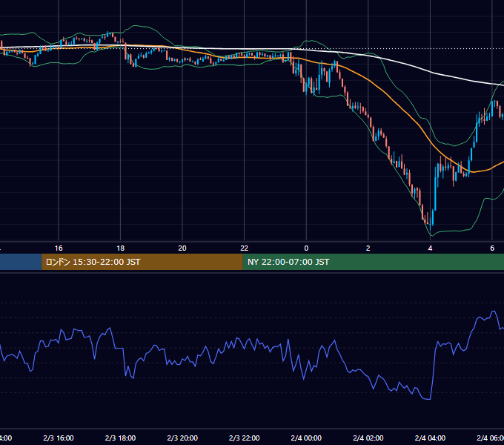Viewport: 504px width, 445px height.
Task: Click the 2/3 22:00 date label
Action: tap(245, 438)
